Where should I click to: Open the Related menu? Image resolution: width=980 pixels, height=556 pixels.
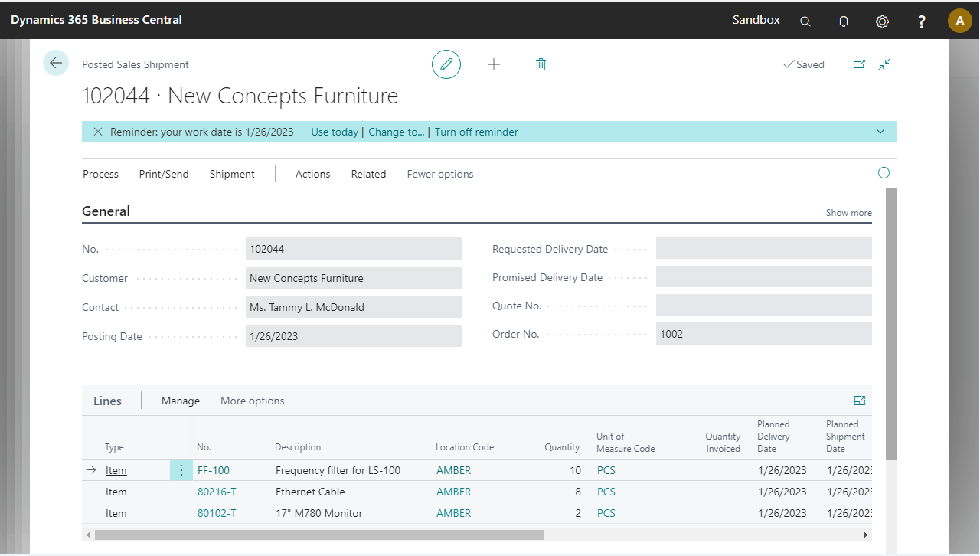pos(368,174)
